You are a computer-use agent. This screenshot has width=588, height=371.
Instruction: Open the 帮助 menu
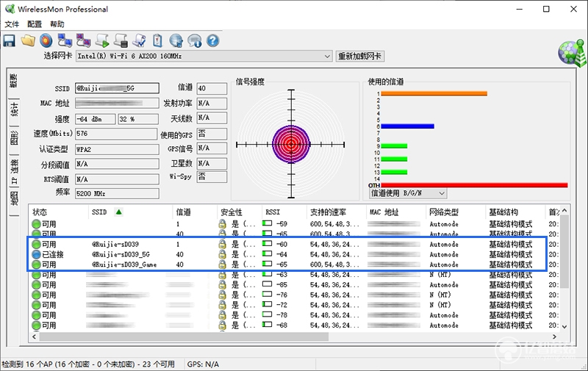click(x=57, y=24)
